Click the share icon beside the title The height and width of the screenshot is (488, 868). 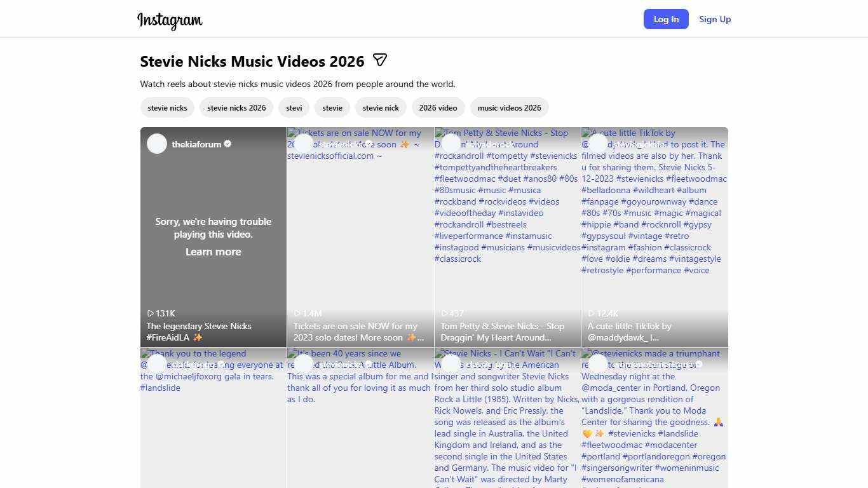pyautogui.click(x=379, y=60)
